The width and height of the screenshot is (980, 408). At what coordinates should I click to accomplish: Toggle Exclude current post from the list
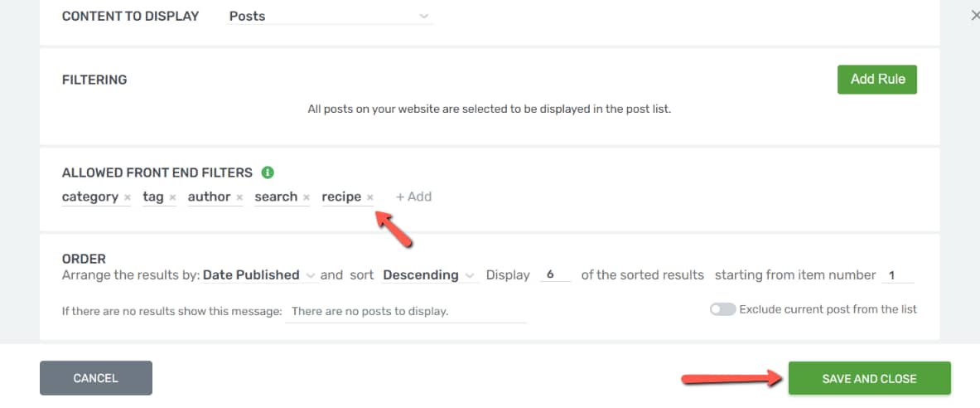click(x=722, y=310)
